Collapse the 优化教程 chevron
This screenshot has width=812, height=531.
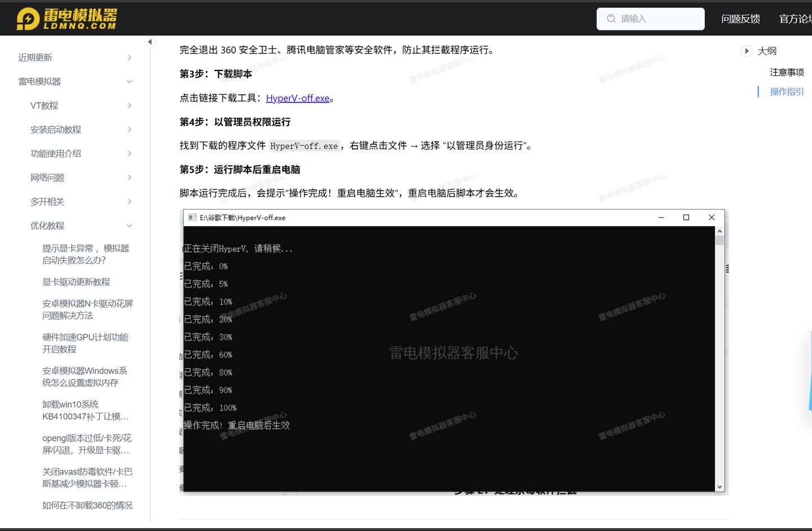pyautogui.click(x=130, y=225)
